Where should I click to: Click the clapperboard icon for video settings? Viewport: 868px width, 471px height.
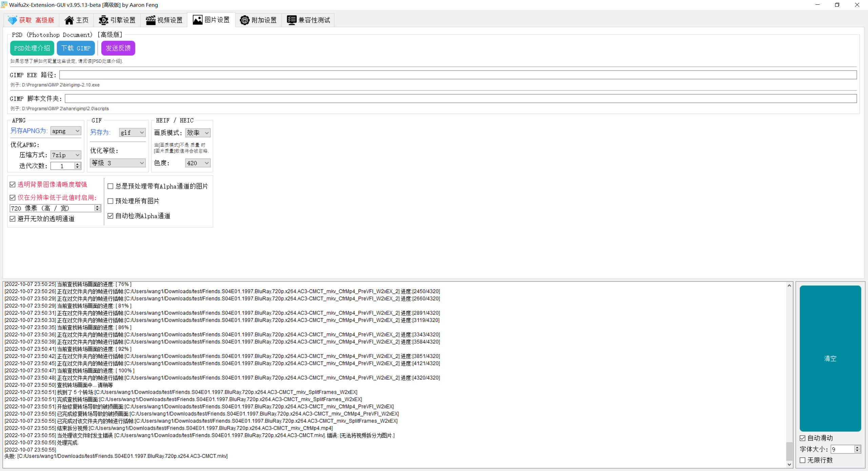[150, 20]
